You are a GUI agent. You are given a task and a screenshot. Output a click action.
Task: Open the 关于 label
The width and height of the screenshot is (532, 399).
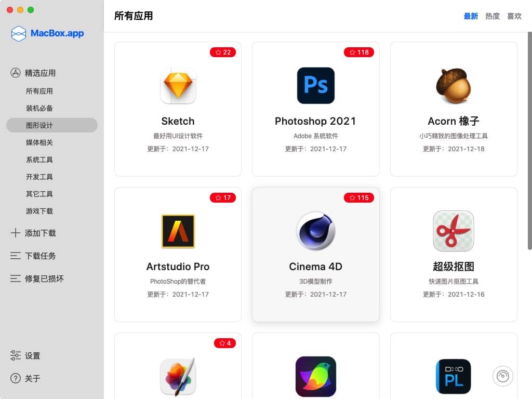tap(32, 378)
